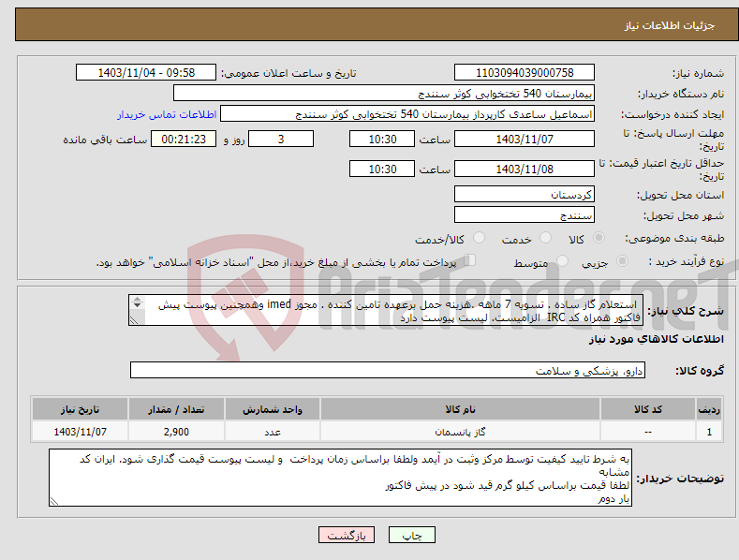Screen dimensions: 739x560
Task: Toggle the اسناد خزانه اسلامی payment checkbox
Action: click(470, 259)
